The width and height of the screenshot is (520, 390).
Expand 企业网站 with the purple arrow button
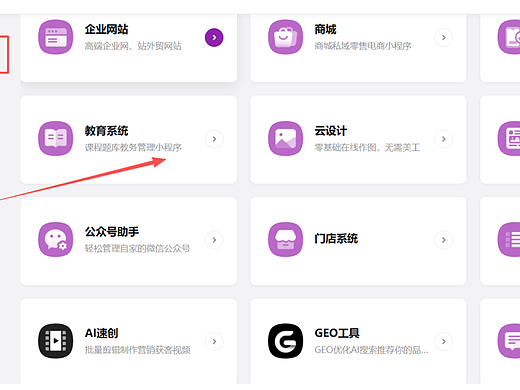pos(214,38)
